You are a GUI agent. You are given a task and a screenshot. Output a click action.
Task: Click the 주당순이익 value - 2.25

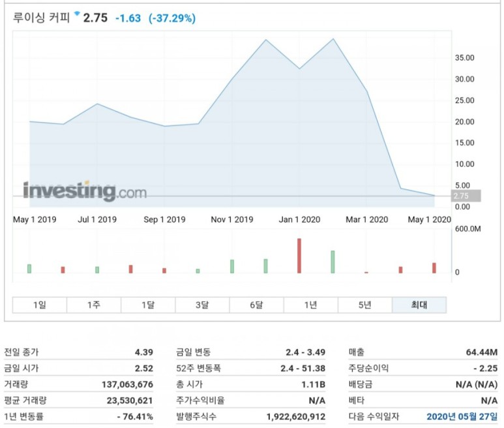coord(485,368)
